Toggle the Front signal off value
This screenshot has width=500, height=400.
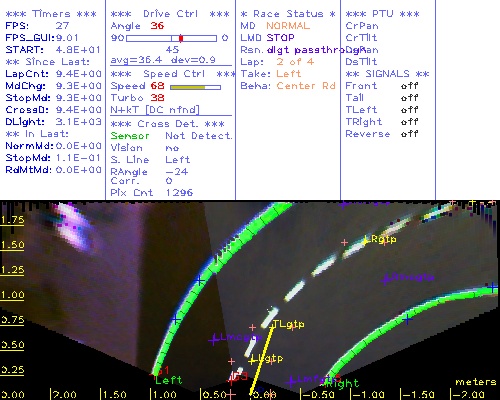point(409,86)
